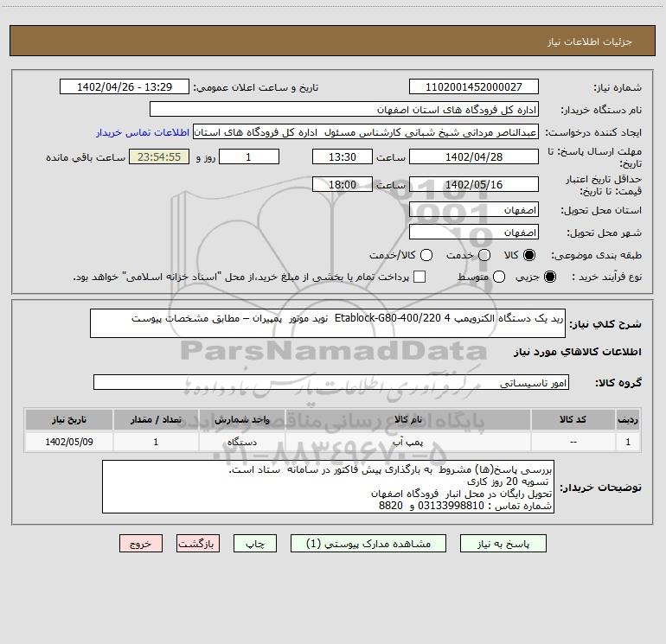Image resolution: width=666 pixels, height=644 pixels.
Task: Click the واحد شمارش column header
Action: 241,420
